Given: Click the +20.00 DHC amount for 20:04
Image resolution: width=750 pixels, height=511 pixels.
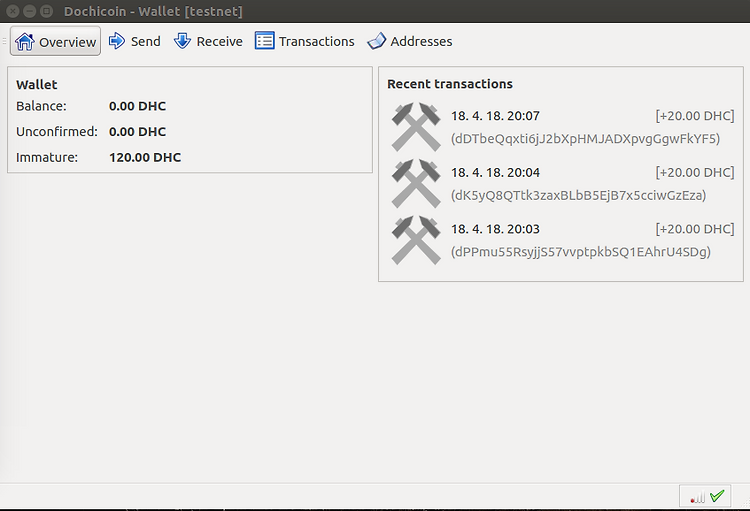Looking at the screenshot, I should (695, 172).
